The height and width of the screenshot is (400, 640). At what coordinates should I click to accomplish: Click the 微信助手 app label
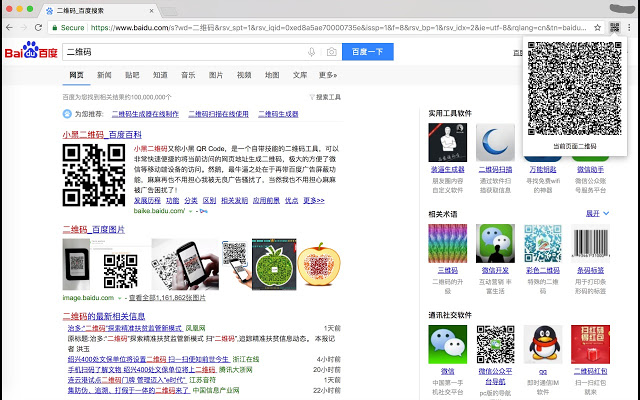pos(590,169)
